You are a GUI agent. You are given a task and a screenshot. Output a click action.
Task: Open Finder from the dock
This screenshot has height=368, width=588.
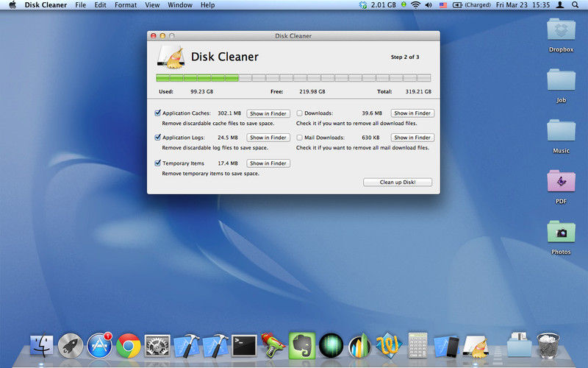point(42,345)
